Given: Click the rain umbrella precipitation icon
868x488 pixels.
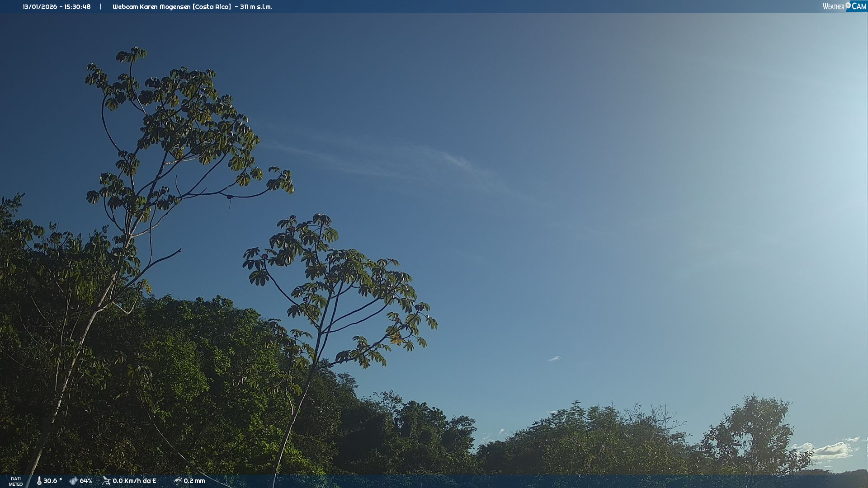Looking at the screenshot, I should pos(178,481).
